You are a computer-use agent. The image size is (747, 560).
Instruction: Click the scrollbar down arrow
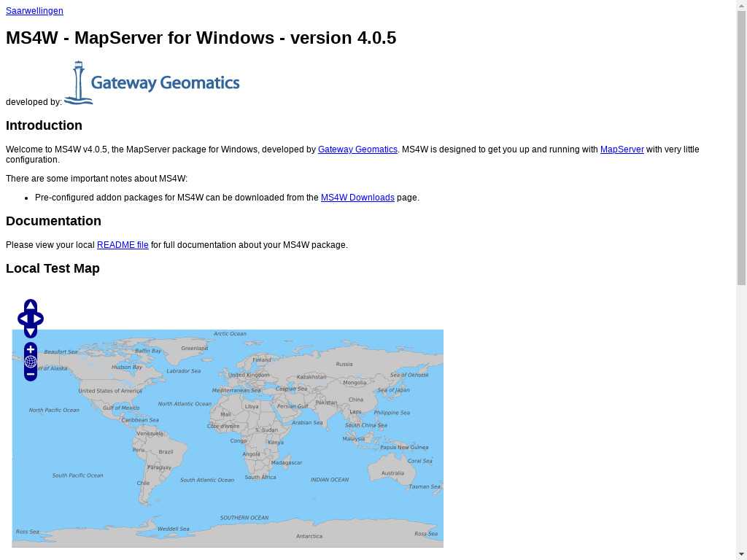pos(741,555)
